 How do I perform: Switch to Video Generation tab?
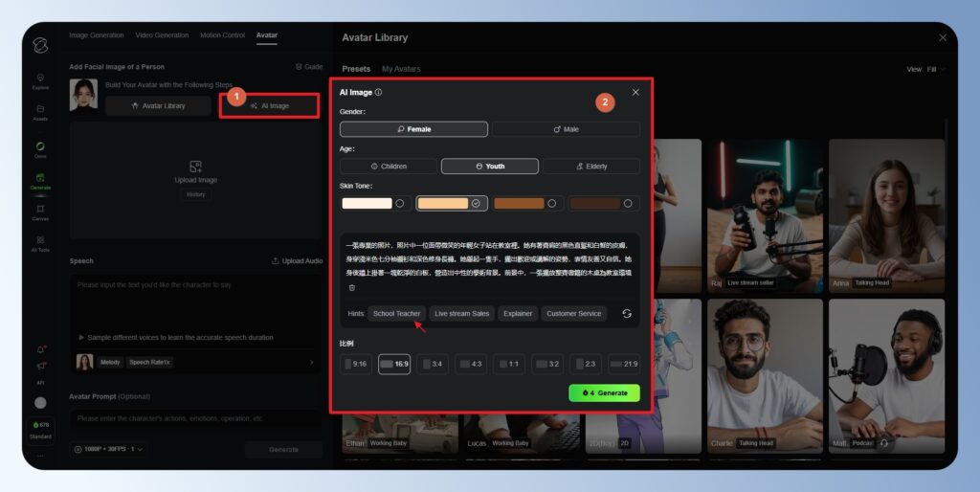coord(162,35)
